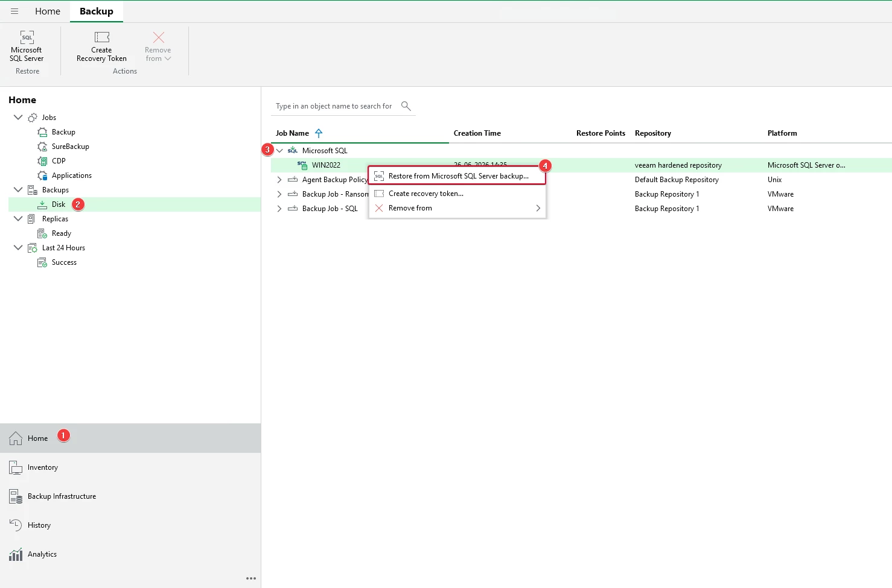Select the WIN2022 backup row
This screenshot has width=892, height=588.
581,165
